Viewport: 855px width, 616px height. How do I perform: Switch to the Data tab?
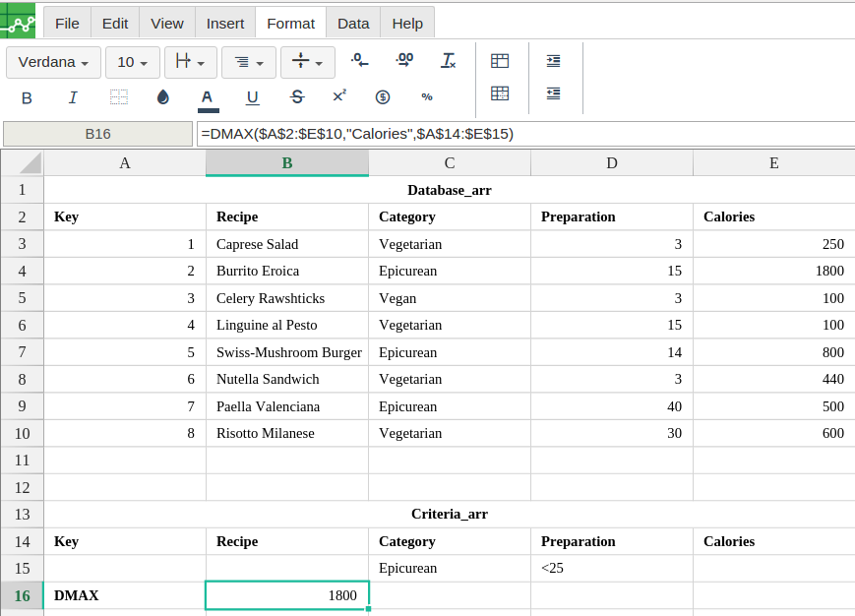[x=353, y=23]
